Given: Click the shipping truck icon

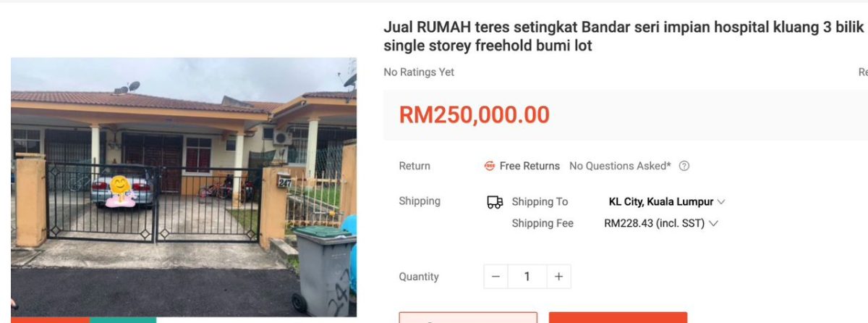Looking at the screenshot, I should [x=495, y=202].
